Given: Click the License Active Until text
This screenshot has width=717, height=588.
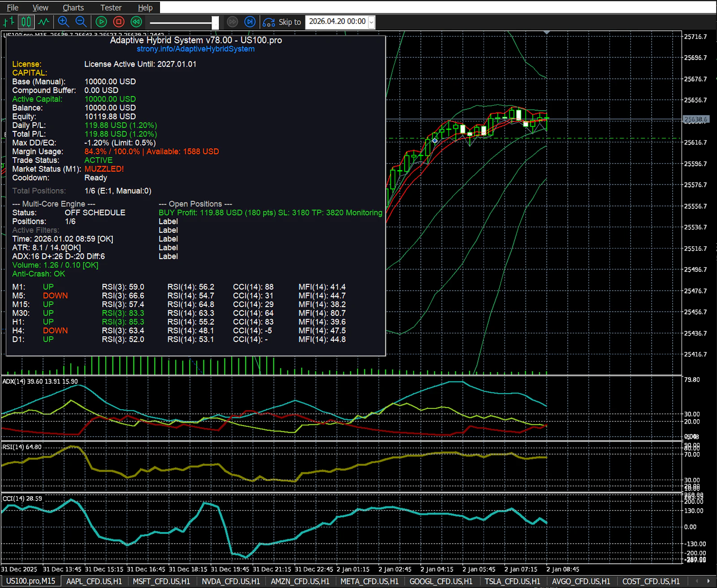Looking at the screenshot, I should click(x=140, y=64).
